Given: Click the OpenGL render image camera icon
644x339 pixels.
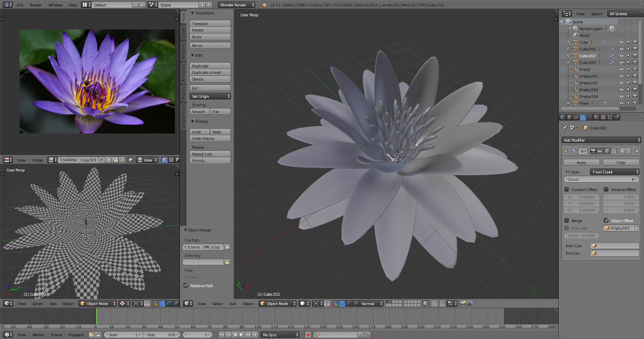Looking at the screenshot, I should pyautogui.click(x=463, y=304).
